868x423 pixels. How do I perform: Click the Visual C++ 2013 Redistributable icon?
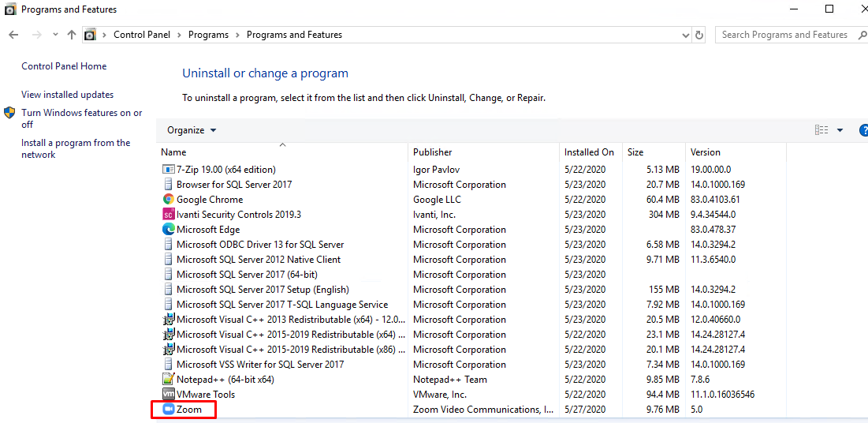pos(168,320)
